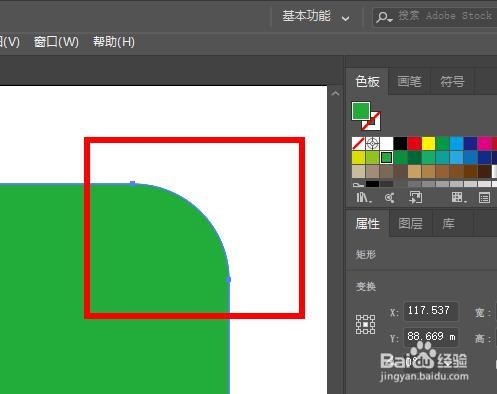Pick the red swatch in the first row

point(414,144)
